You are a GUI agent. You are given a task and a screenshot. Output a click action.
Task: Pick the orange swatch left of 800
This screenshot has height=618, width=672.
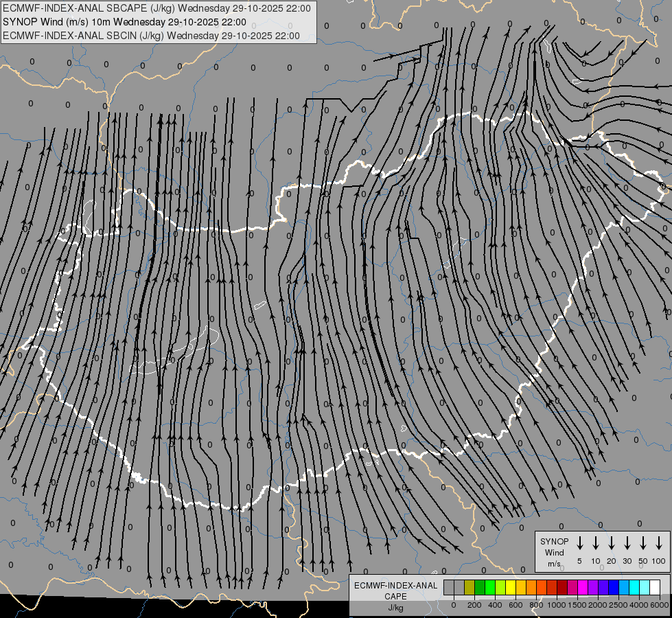(x=531, y=588)
